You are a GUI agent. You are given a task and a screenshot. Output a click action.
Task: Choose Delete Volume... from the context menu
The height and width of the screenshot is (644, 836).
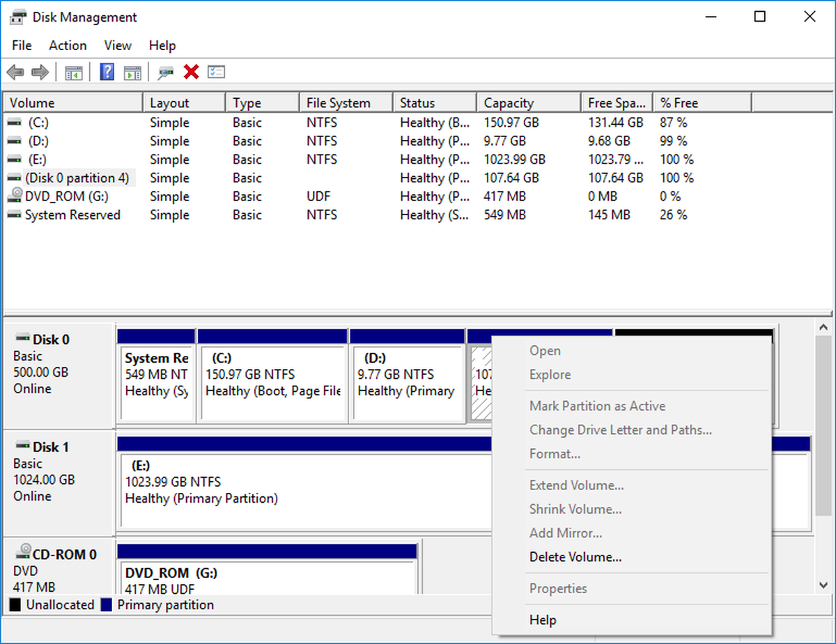click(x=575, y=557)
